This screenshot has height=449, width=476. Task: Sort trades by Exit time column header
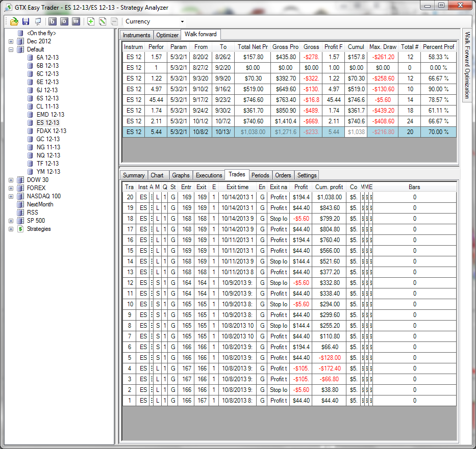coord(237,187)
